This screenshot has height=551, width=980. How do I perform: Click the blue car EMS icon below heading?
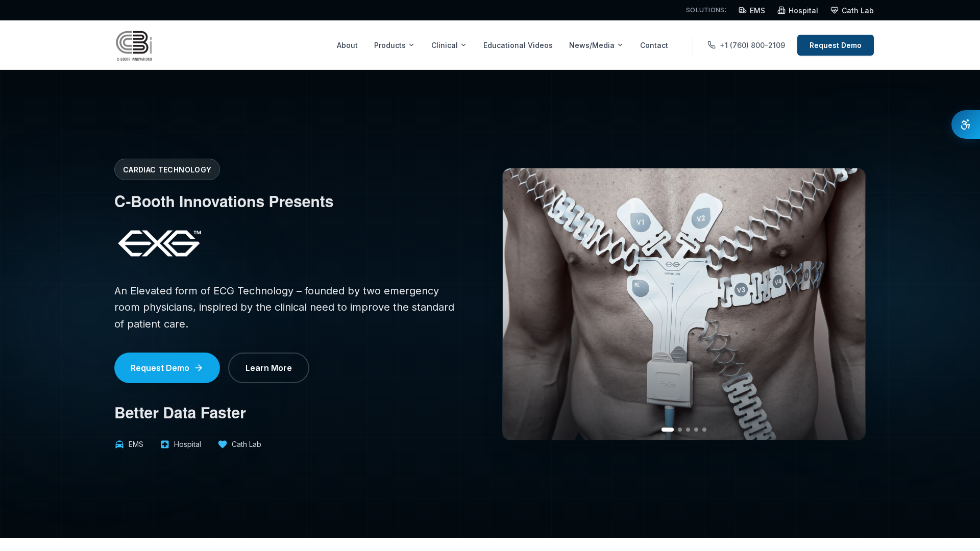tap(119, 444)
